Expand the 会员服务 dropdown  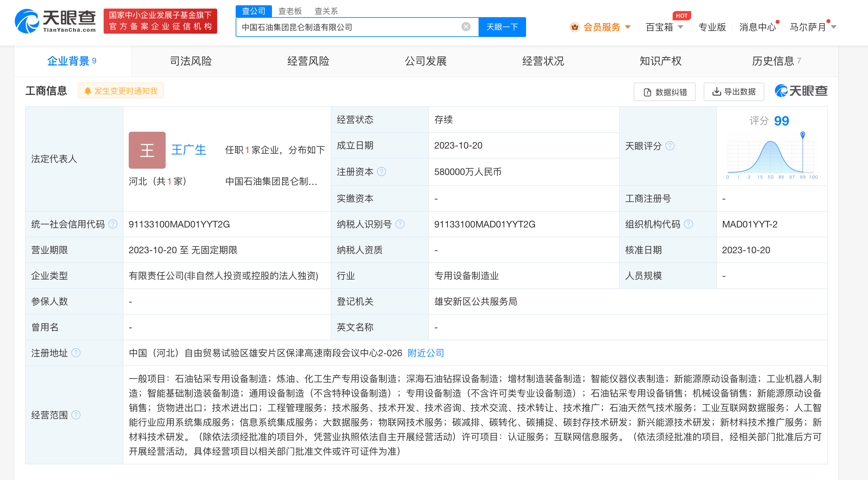click(x=627, y=27)
